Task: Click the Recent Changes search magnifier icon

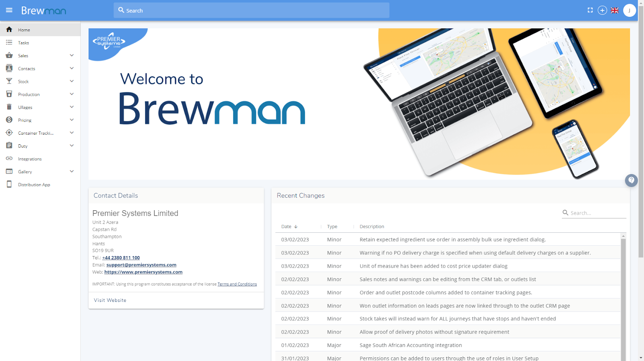Action: [566, 213]
